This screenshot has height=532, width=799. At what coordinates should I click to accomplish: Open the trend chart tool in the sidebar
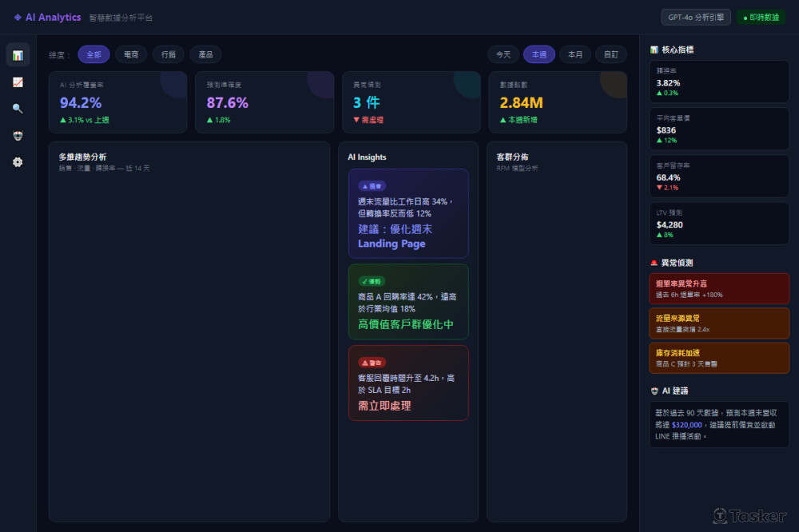[17, 81]
